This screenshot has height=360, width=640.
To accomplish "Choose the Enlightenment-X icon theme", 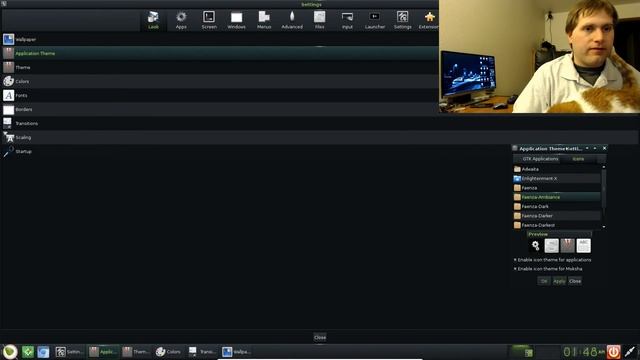I will (557, 178).
